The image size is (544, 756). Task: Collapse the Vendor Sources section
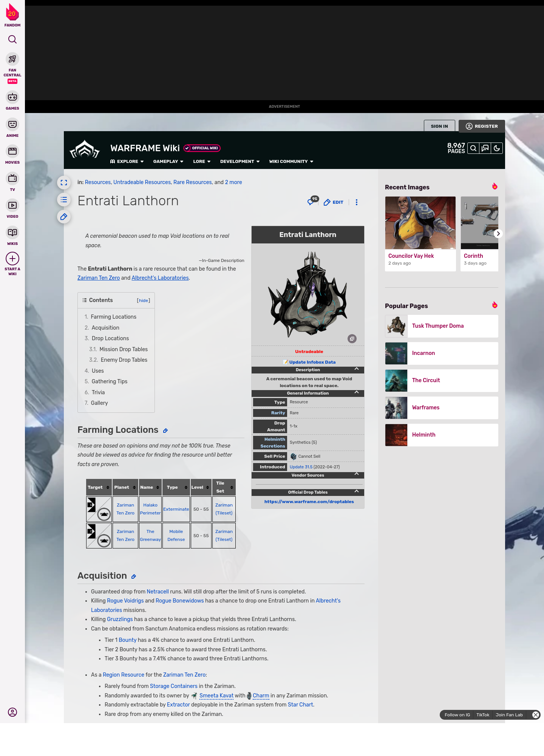click(357, 474)
